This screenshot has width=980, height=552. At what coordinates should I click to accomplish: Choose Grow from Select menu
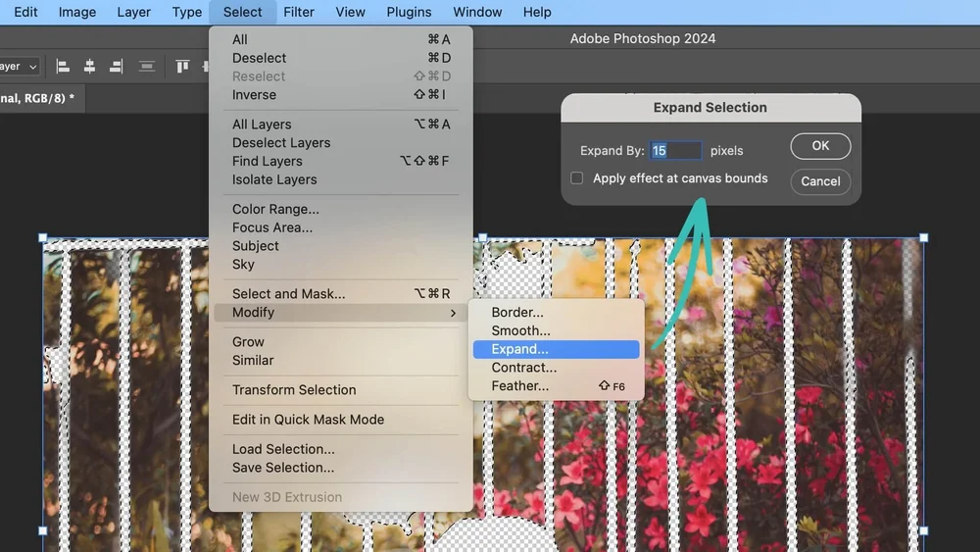[x=341, y=342]
